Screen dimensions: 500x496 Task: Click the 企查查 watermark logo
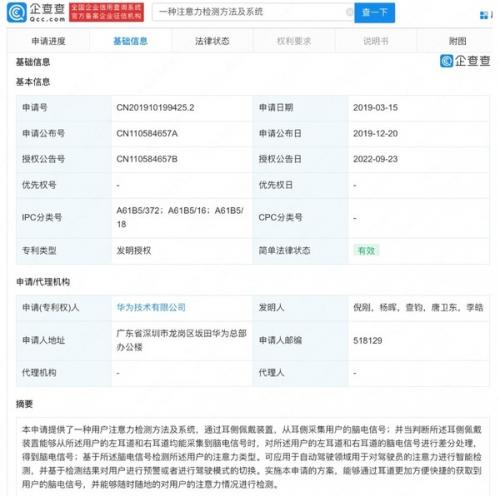tap(465, 61)
